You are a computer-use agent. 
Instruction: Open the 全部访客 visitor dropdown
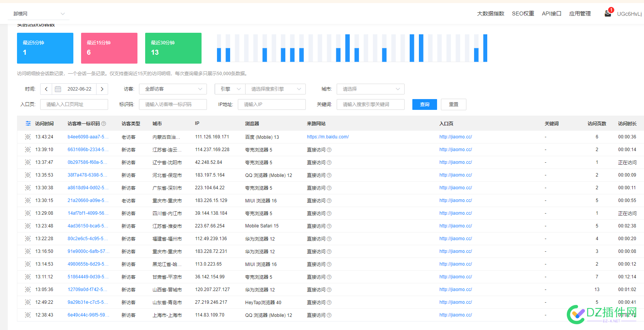(173, 89)
